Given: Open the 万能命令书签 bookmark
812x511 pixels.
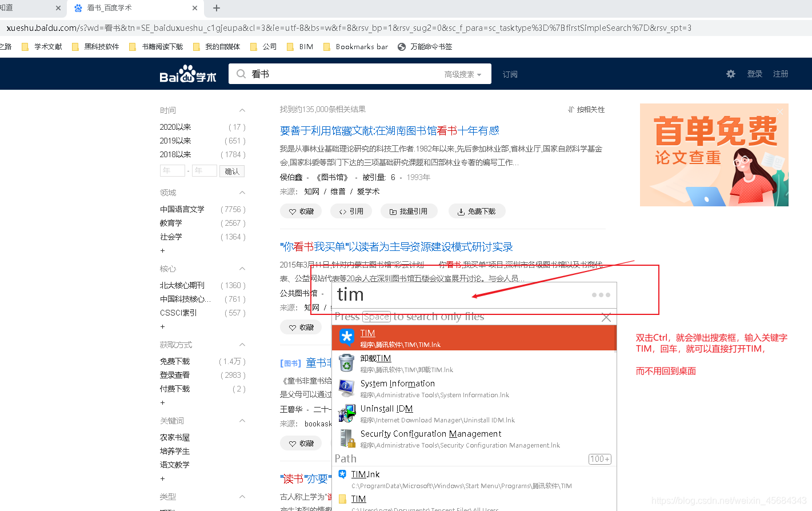Looking at the screenshot, I should (x=425, y=47).
